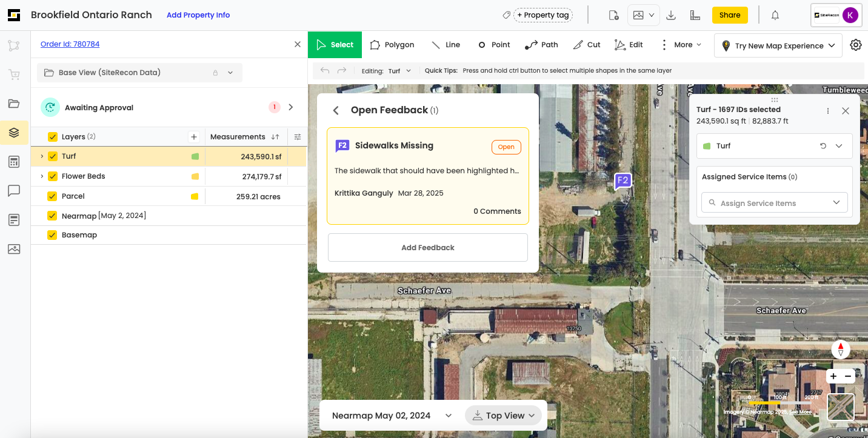Screen dimensions: 868x438
Task: Open the Assign Service Items dropdown
Action: tap(774, 203)
